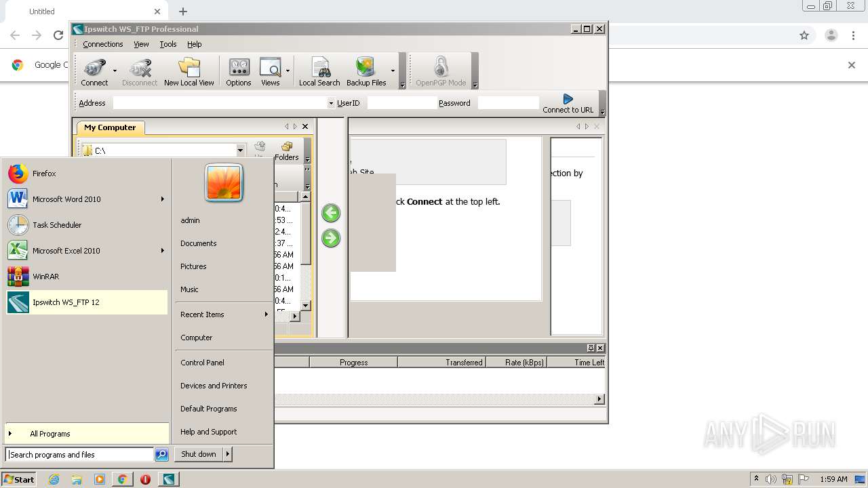This screenshot has width=868, height=488.
Task: Switch to the Opera taskbar icon
Action: (145, 479)
